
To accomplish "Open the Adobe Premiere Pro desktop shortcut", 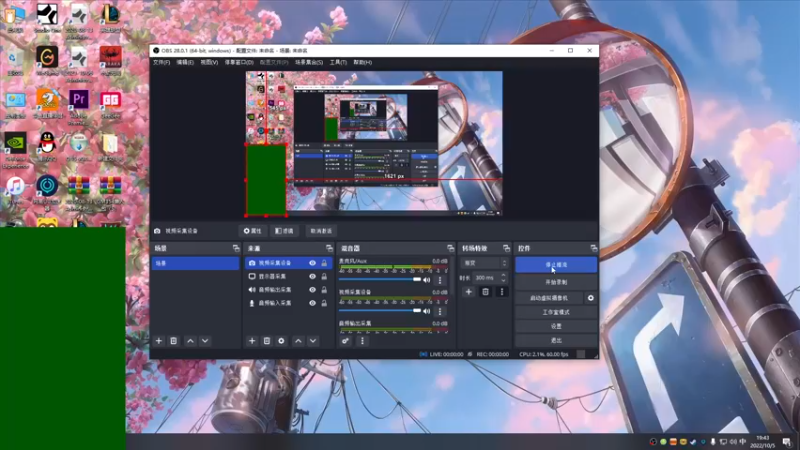I will click(x=79, y=104).
